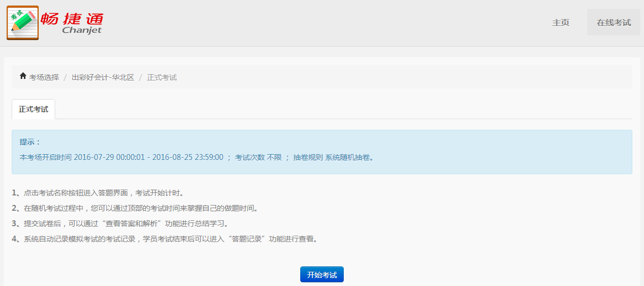Viewport: 644px width, 286px height.
Task: Click the 考试次数 不限 text
Action: (x=258, y=157)
